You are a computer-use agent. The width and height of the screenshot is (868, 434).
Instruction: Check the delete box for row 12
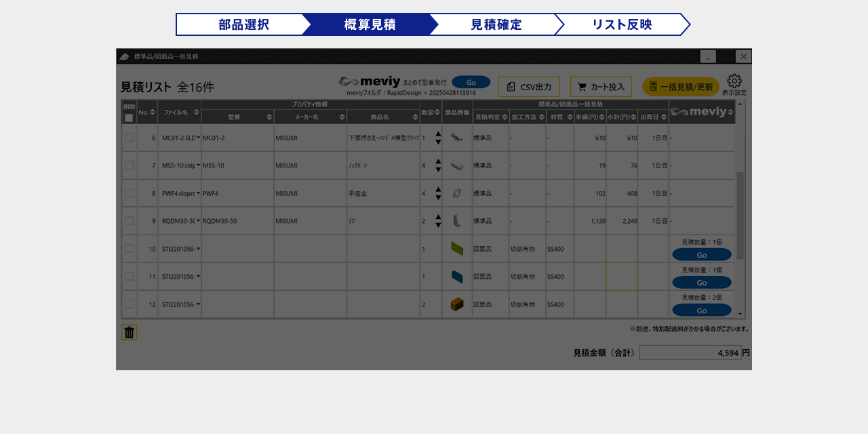coord(129,304)
